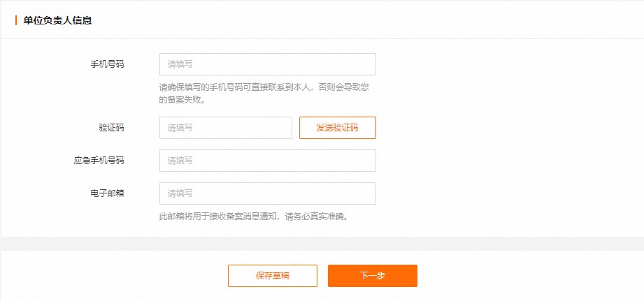Click the hint line 的备案失败。

[182, 100]
